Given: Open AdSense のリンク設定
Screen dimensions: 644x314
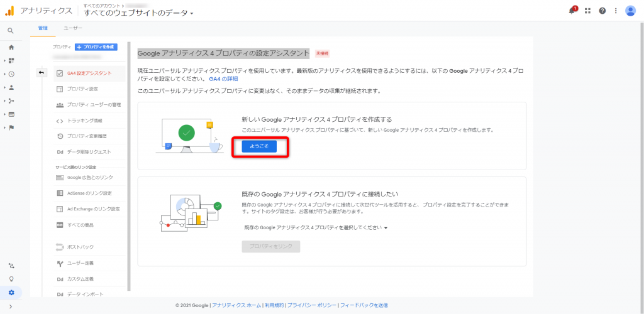Looking at the screenshot, I should point(89,193).
